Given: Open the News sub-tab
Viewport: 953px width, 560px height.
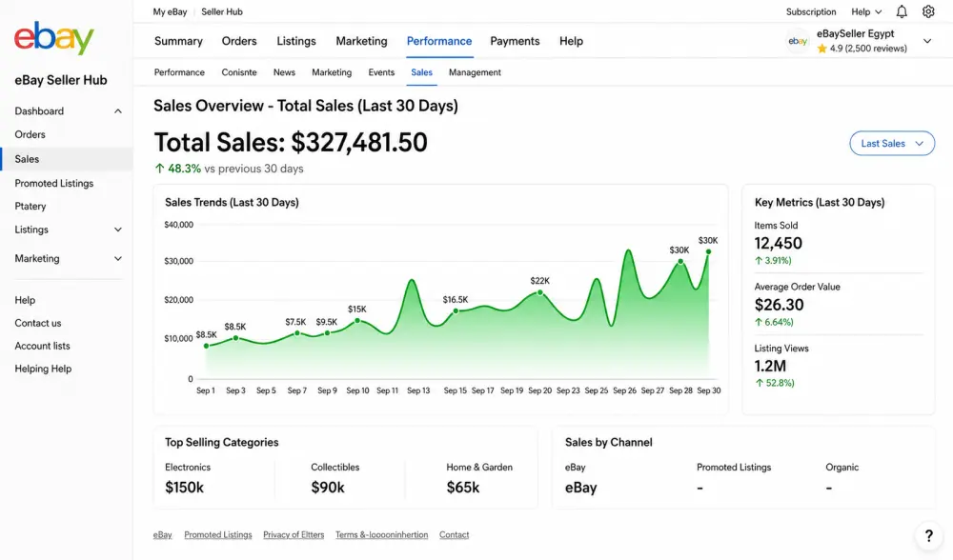Looking at the screenshot, I should click(x=284, y=72).
